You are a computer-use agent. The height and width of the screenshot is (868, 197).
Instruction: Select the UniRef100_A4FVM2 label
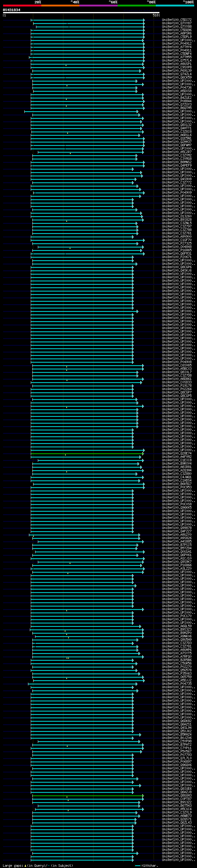[177, 457]
